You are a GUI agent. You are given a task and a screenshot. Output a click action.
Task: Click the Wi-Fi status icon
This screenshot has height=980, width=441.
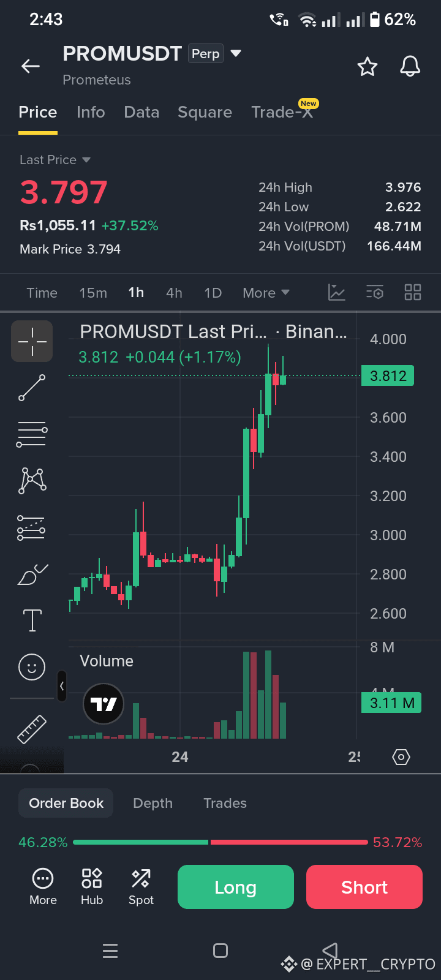coord(307,20)
